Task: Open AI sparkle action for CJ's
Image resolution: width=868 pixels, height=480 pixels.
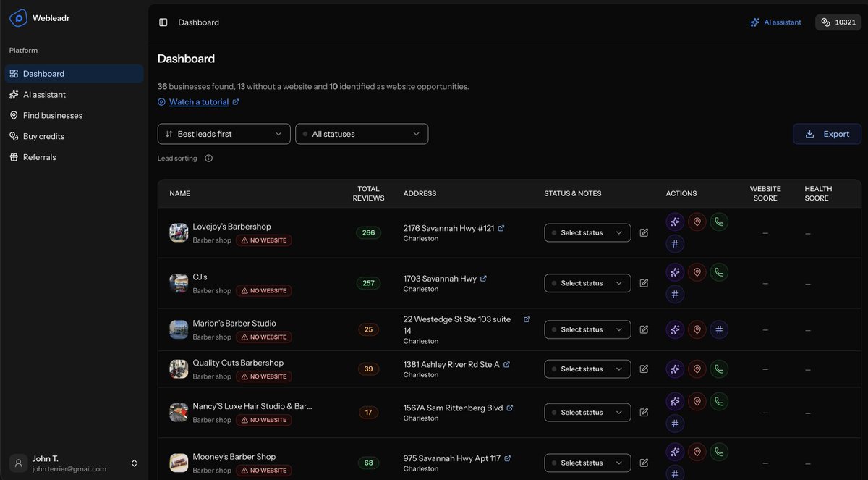Action: (x=675, y=273)
